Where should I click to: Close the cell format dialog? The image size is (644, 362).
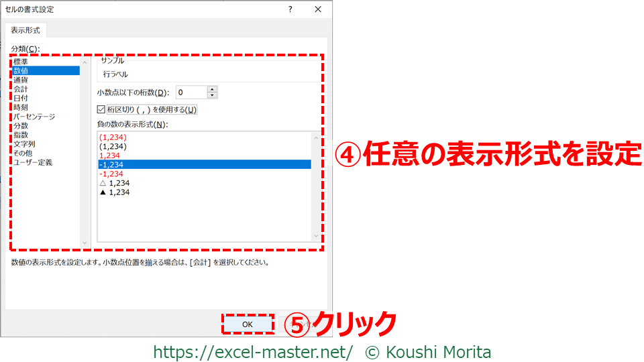coord(317,9)
